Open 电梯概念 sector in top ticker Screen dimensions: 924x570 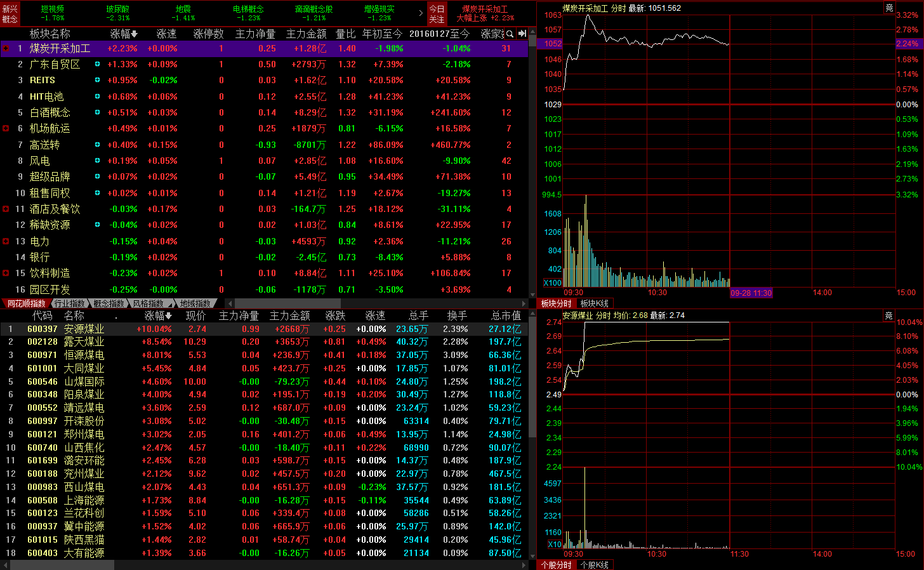coord(248,13)
